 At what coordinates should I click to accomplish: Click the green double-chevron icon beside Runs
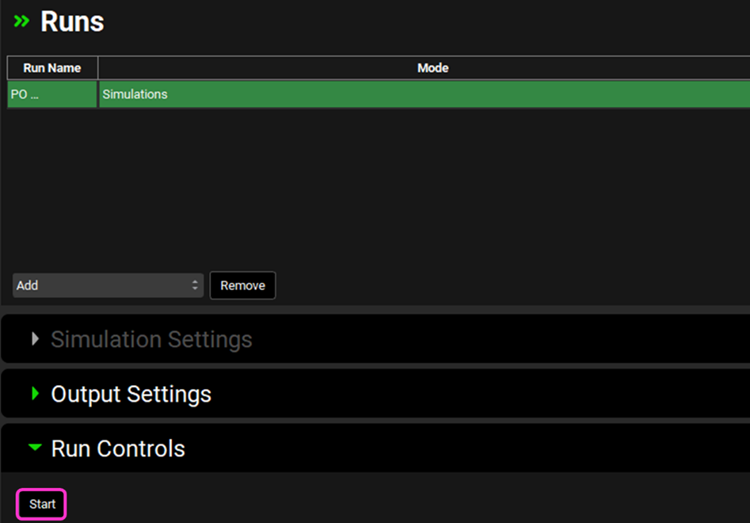click(x=21, y=21)
